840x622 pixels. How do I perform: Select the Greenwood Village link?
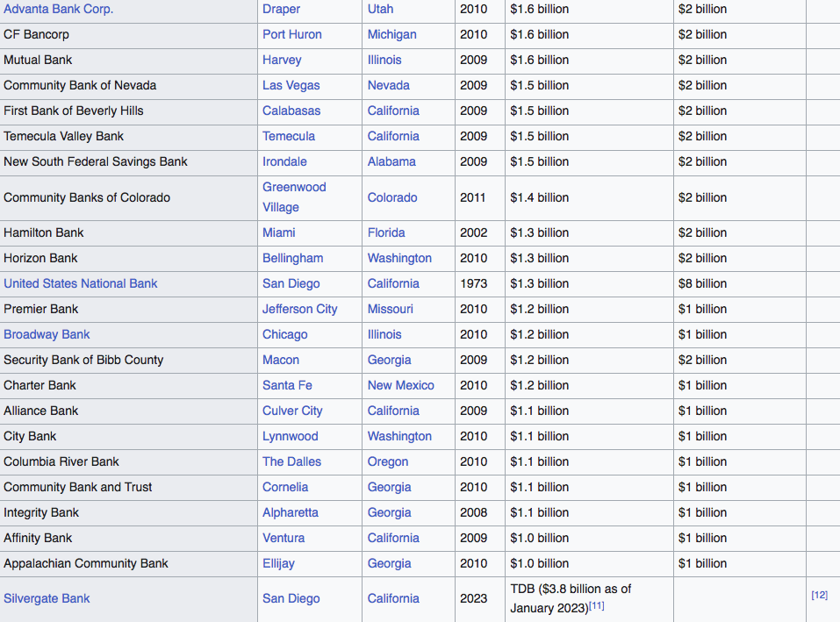click(294, 197)
